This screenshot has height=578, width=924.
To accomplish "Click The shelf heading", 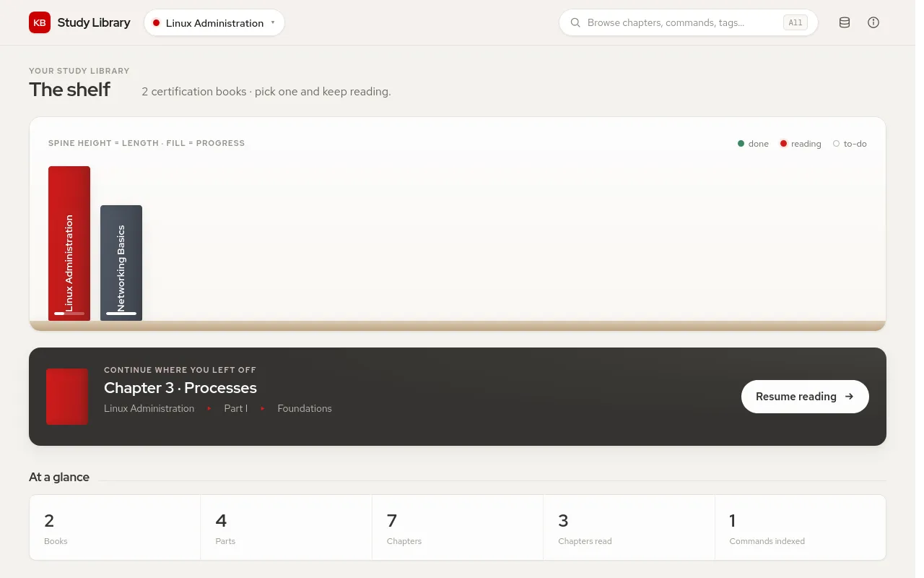I will click(x=69, y=90).
